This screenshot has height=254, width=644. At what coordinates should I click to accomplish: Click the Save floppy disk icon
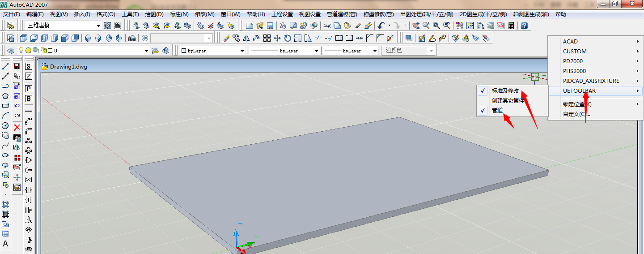pyautogui.click(x=270, y=26)
